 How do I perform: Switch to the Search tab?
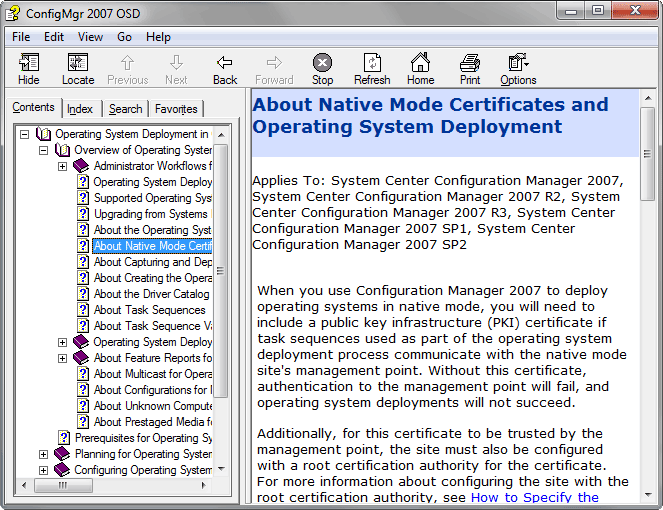tap(125, 109)
